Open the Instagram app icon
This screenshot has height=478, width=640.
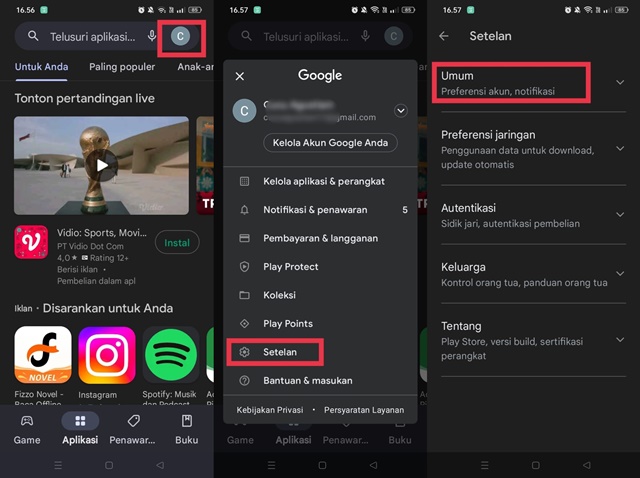point(107,355)
